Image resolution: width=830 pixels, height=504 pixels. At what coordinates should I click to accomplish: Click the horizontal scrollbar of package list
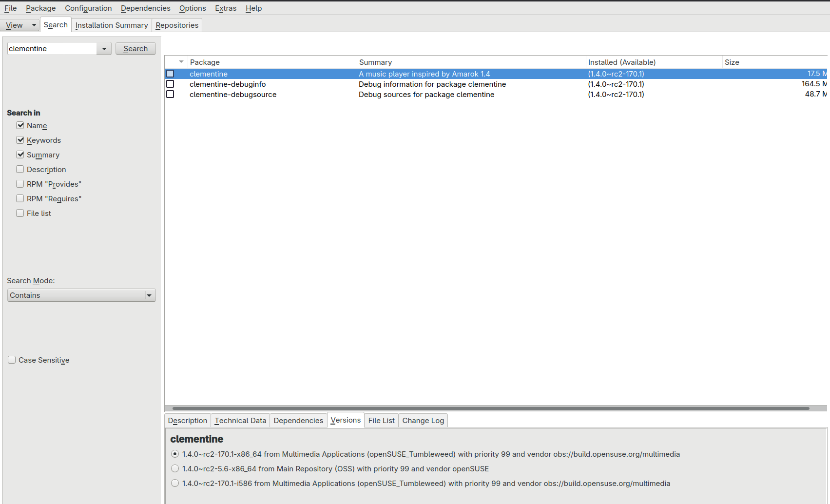(x=491, y=408)
